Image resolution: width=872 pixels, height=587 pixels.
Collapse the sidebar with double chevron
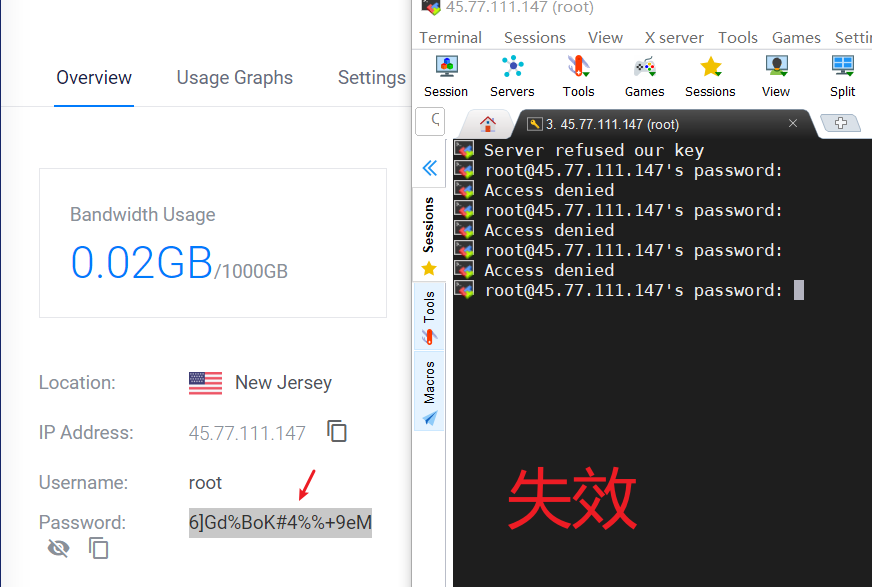[x=430, y=168]
